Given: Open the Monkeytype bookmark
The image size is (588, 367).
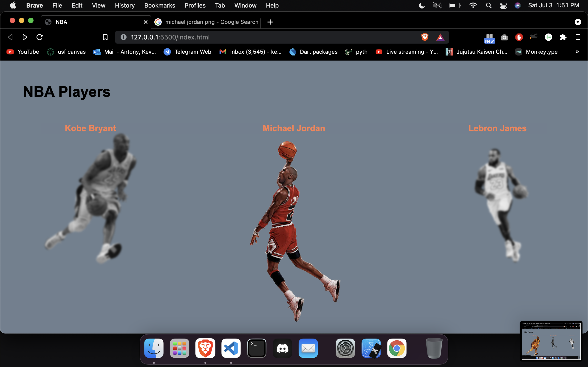Looking at the screenshot, I should [536, 52].
